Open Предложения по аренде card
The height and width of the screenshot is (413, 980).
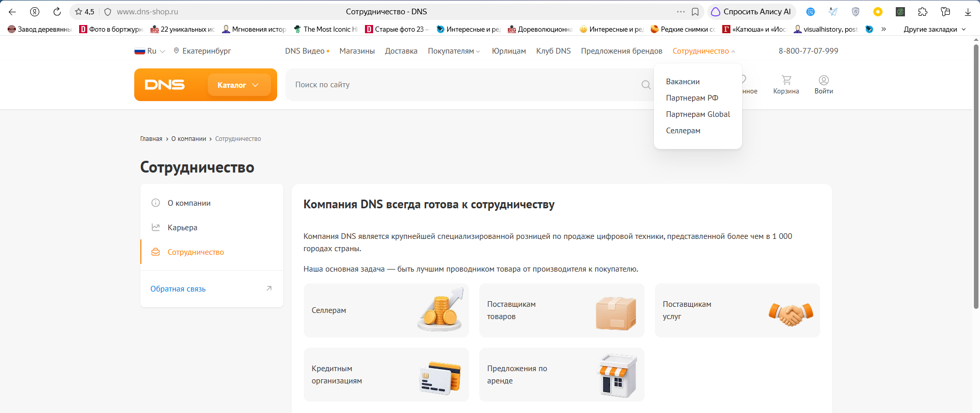tap(561, 375)
